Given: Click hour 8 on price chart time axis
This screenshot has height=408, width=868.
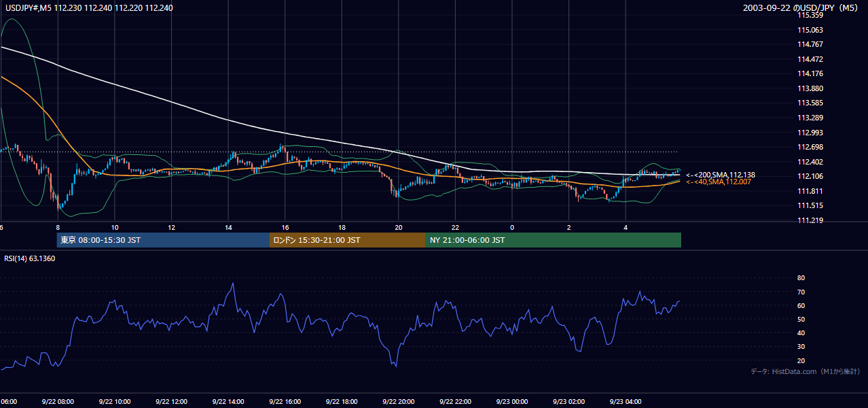Looking at the screenshot, I should [58, 227].
